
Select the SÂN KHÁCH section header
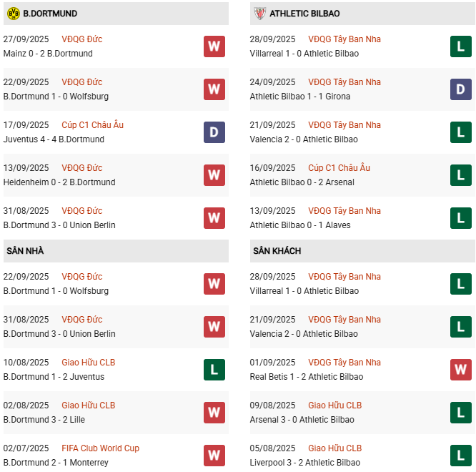click(x=277, y=251)
